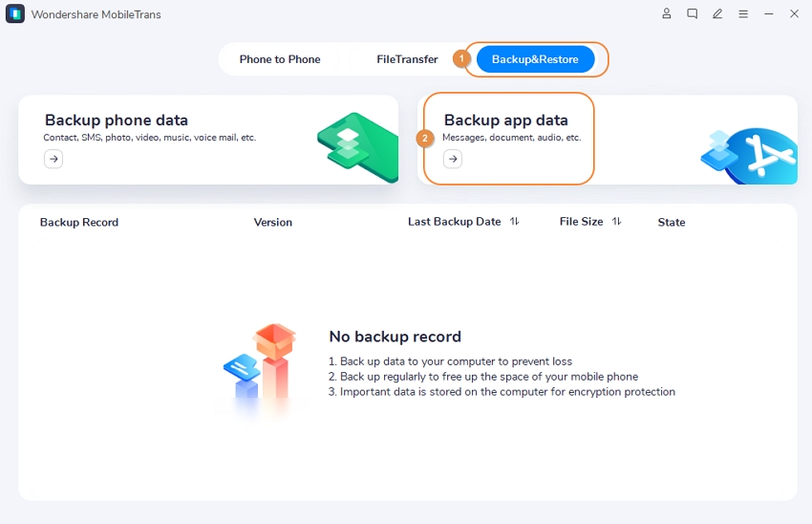Sort by Last Backup Date arrows
This screenshot has width=812, height=524.
[x=514, y=221]
